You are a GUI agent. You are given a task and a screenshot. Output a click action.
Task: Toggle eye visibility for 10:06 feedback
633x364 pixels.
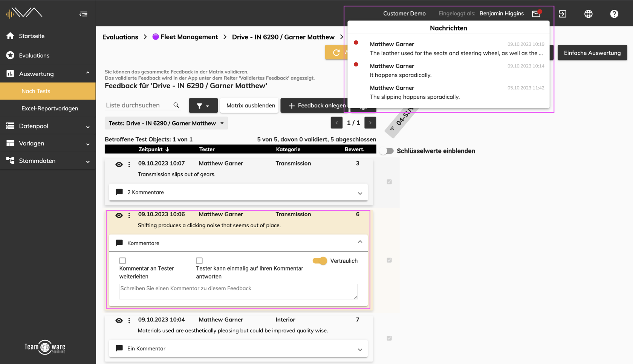tap(119, 215)
